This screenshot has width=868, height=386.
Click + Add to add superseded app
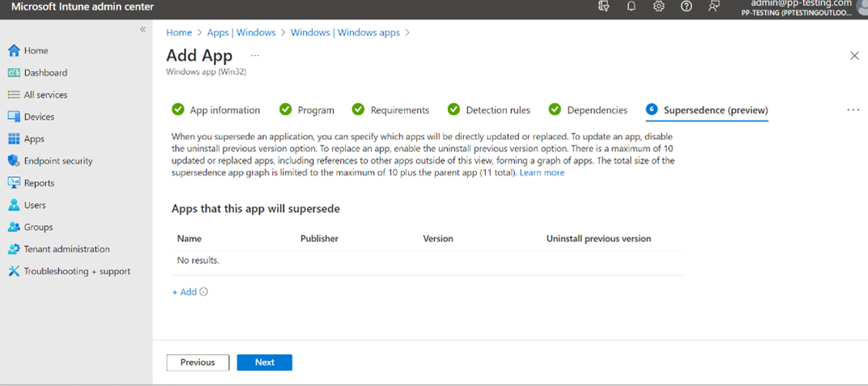coord(185,292)
